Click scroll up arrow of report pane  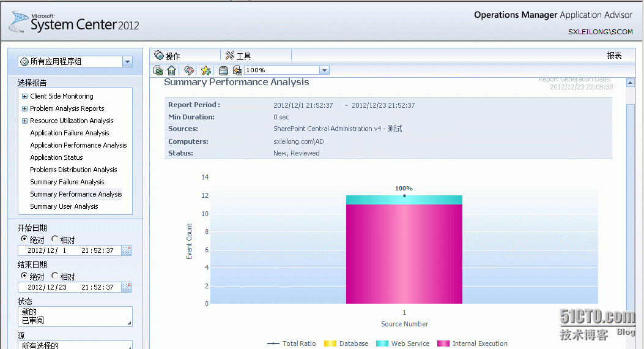630,83
